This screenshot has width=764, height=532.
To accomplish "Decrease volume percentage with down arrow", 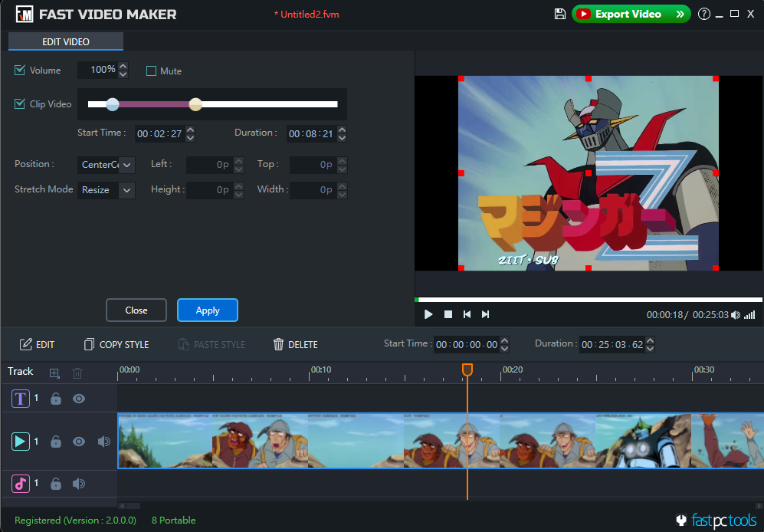I will [123, 74].
